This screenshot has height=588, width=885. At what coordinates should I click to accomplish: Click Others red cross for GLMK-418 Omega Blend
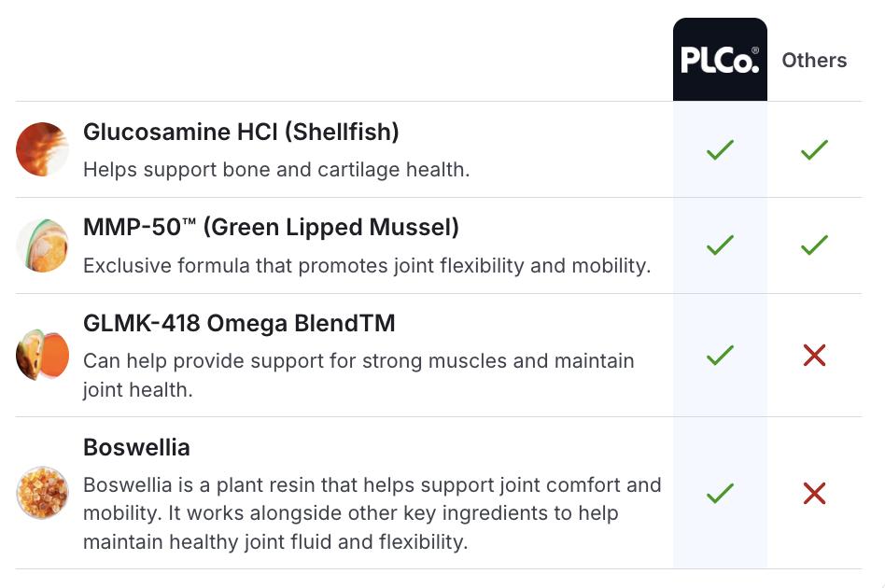[814, 355]
